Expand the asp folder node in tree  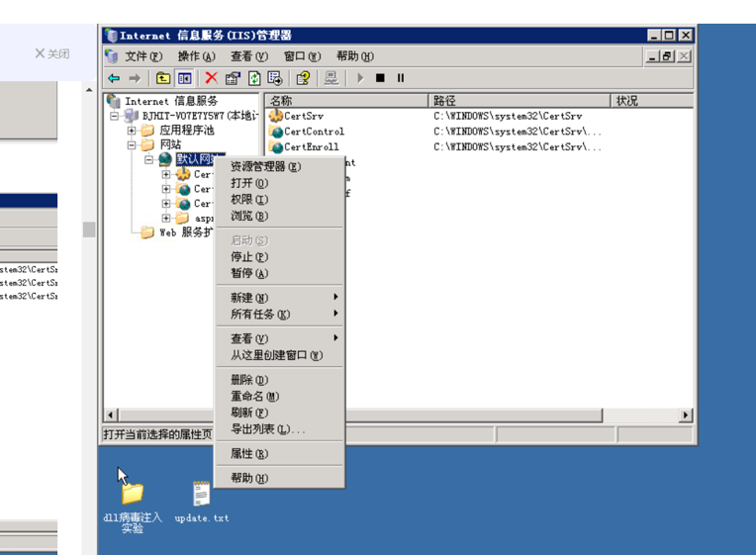pos(166,218)
